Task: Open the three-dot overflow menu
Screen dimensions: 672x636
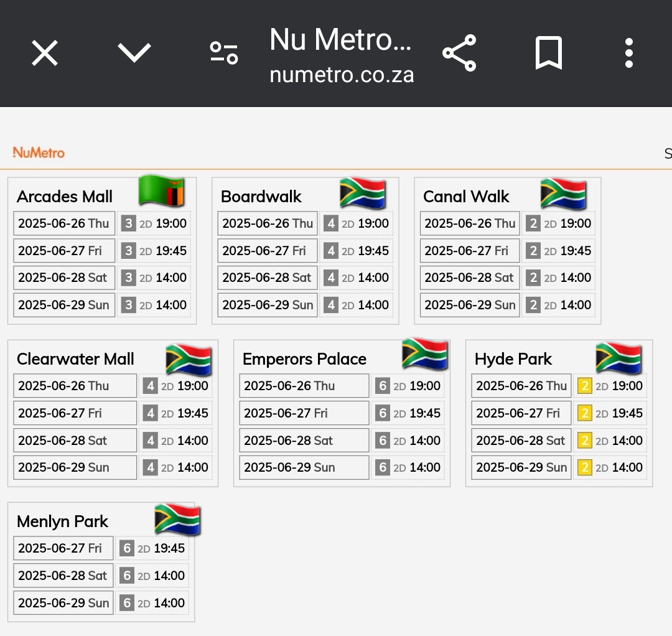Action: tap(628, 53)
